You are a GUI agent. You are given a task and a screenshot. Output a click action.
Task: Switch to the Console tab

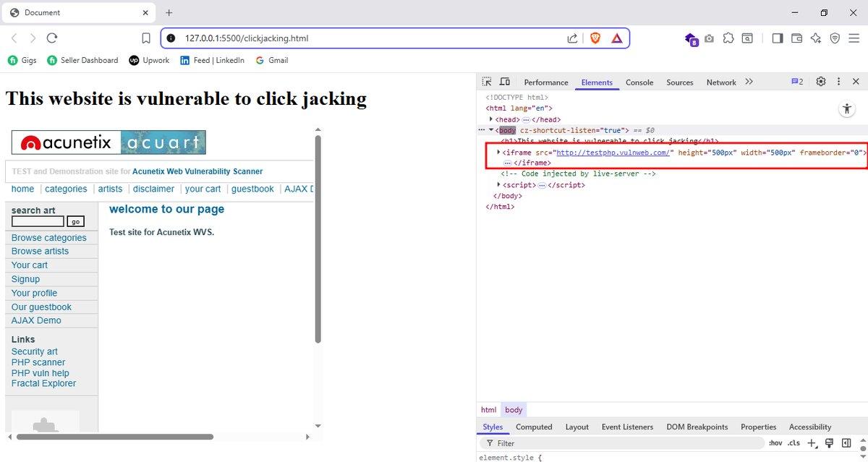pyautogui.click(x=639, y=82)
